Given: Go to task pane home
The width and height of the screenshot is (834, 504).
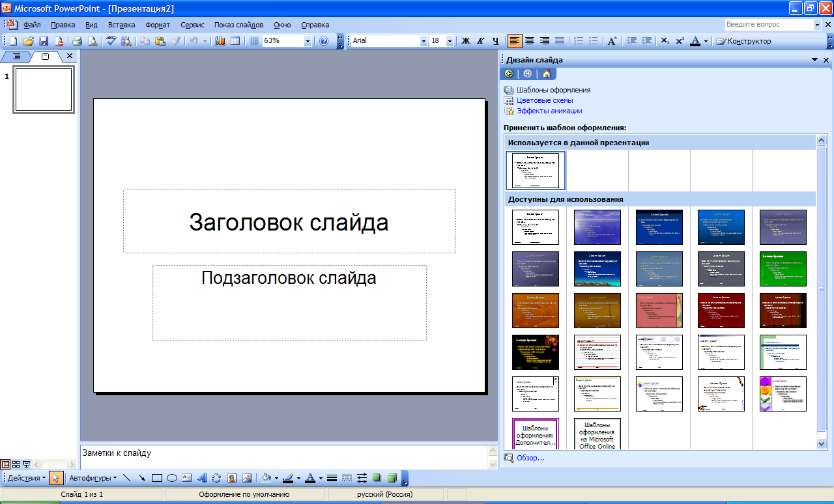Looking at the screenshot, I should (546, 74).
